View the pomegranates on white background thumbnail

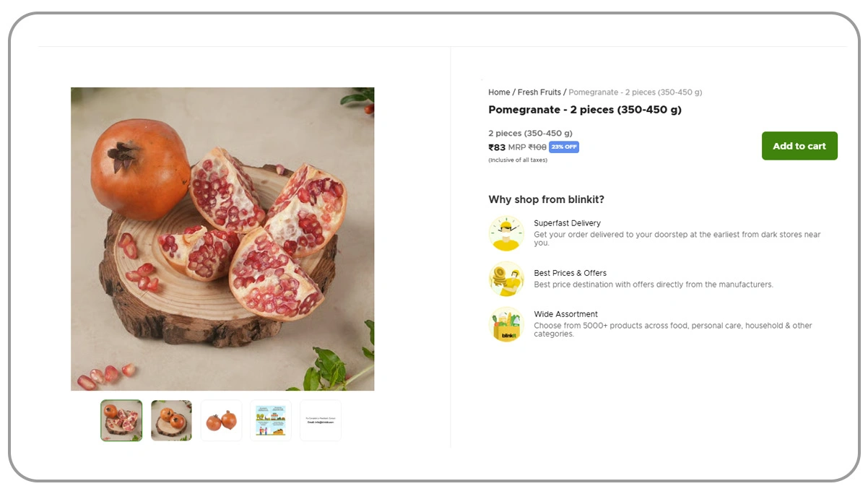click(221, 420)
